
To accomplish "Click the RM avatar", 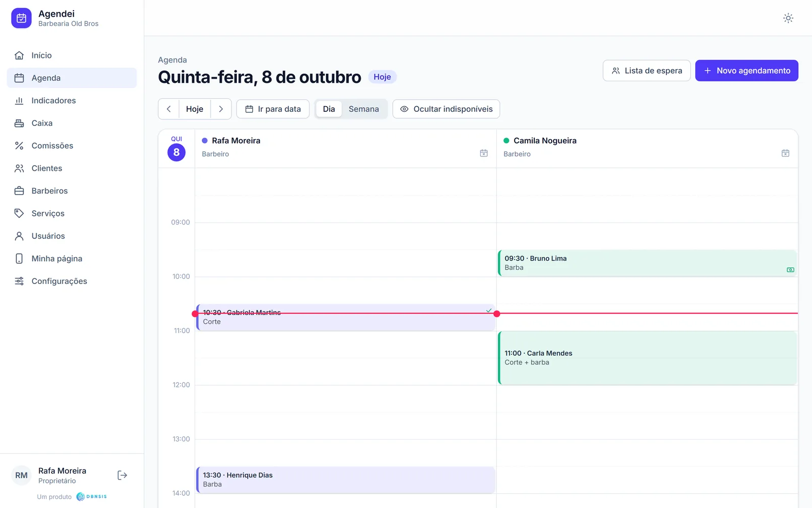I will 21,475.
